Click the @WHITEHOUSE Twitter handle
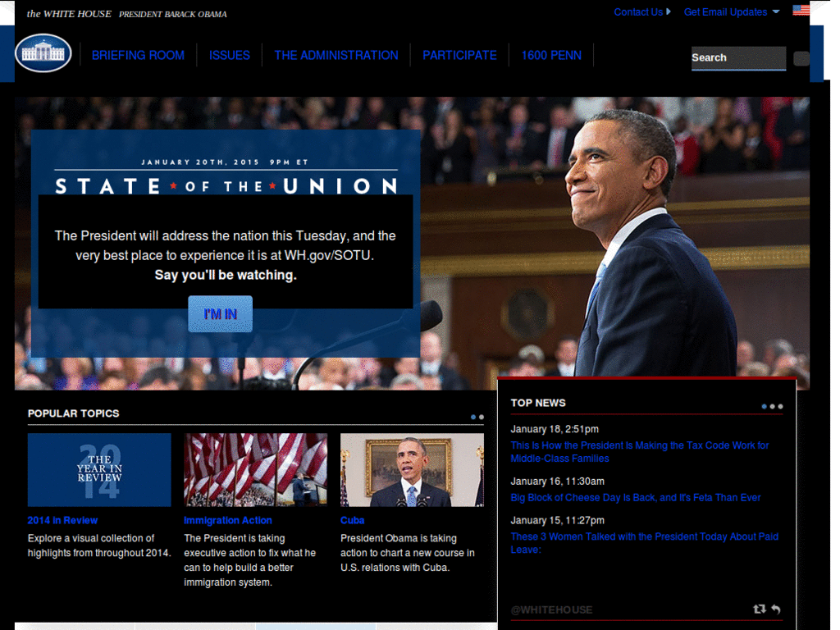840x630 pixels. (551, 609)
